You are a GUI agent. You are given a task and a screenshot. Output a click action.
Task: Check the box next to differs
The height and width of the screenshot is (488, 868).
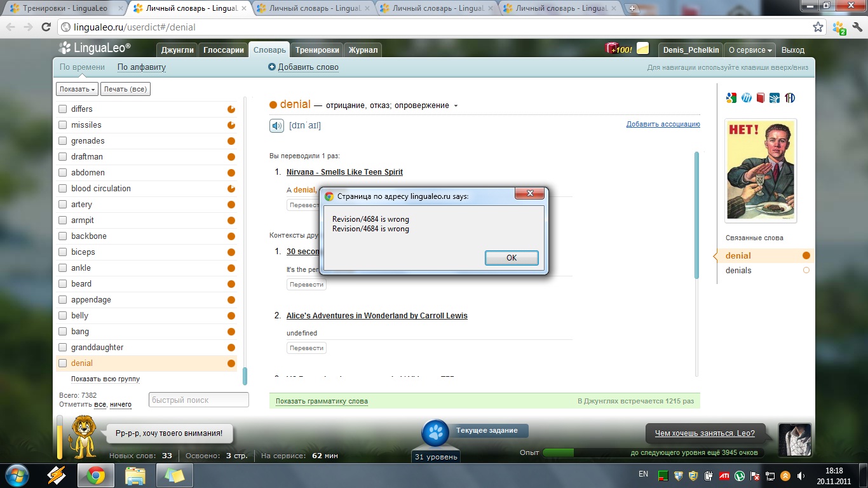click(62, 109)
